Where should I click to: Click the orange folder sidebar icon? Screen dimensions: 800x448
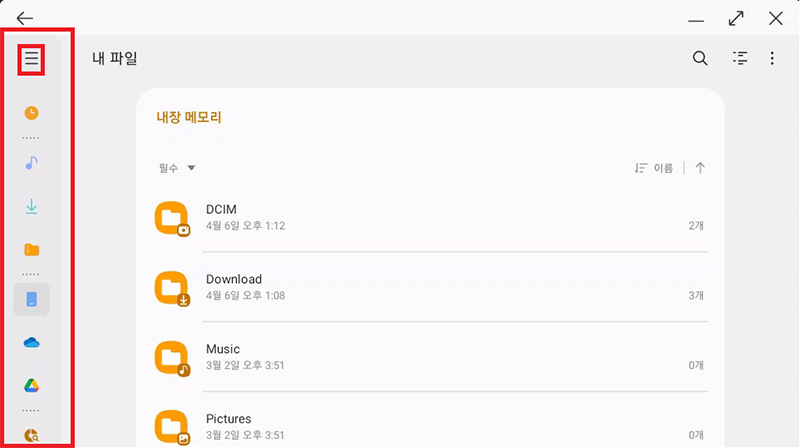32,250
